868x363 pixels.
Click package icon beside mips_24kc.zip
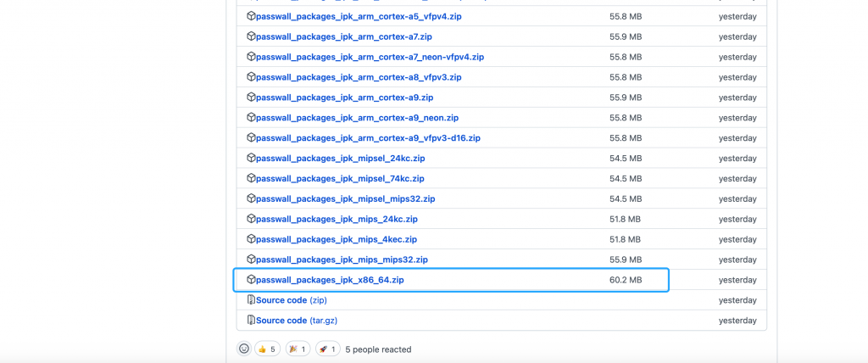251,219
